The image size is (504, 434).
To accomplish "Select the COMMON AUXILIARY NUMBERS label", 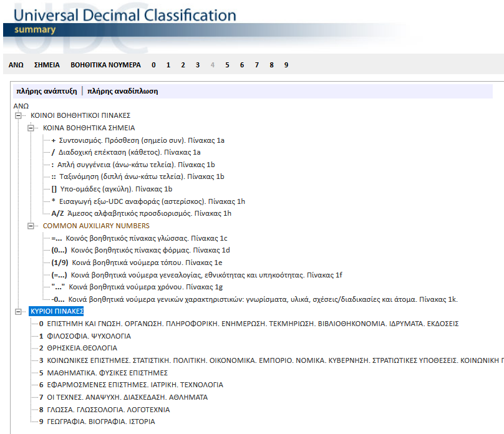I will [96, 226].
